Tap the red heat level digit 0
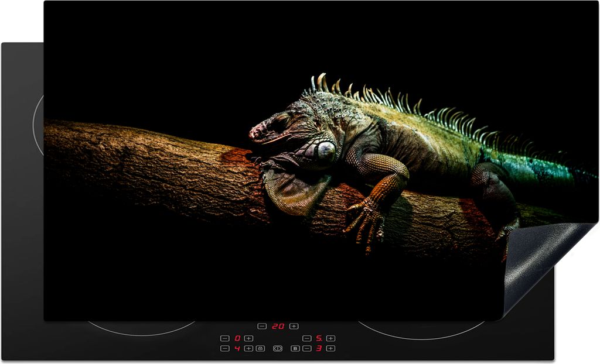Viewport: 600px width, 364px height. point(237,338)
